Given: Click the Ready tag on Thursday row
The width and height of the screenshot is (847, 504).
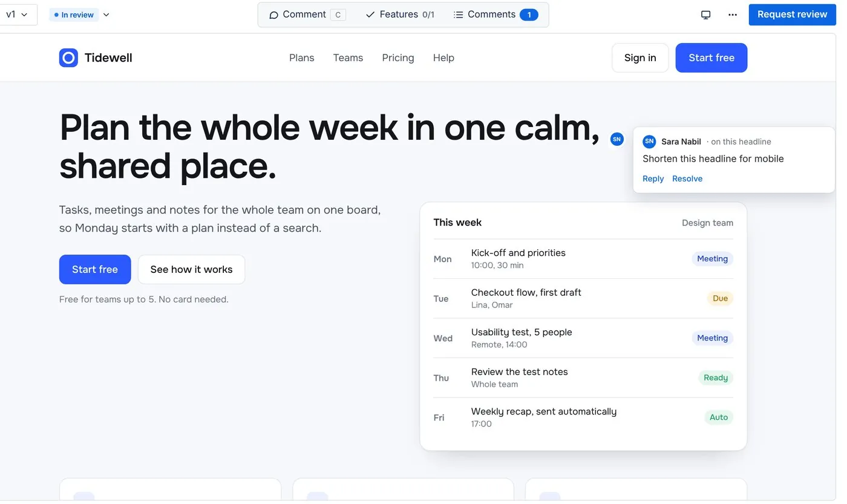Looking at the screenshot, I should pyautogui.click(x=716, y=378).
